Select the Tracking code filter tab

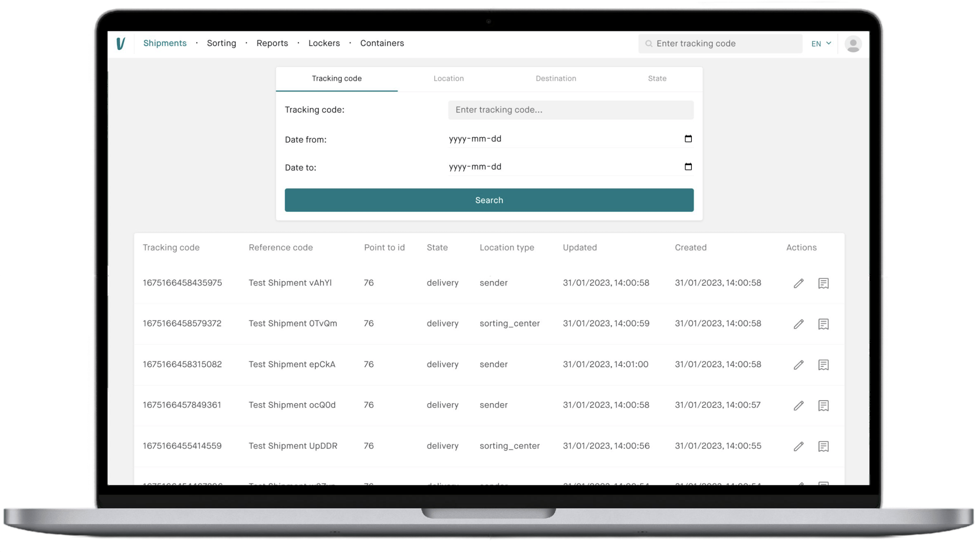pos(337,79)
